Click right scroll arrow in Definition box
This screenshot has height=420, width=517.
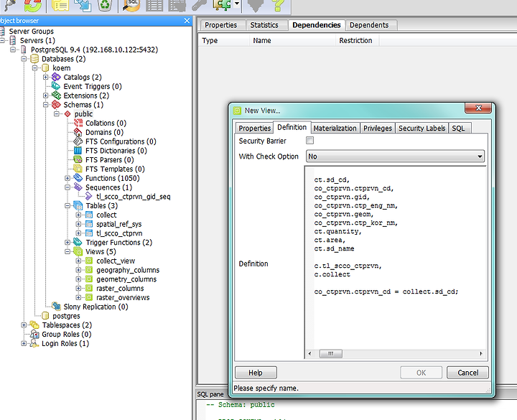point(481,353)
